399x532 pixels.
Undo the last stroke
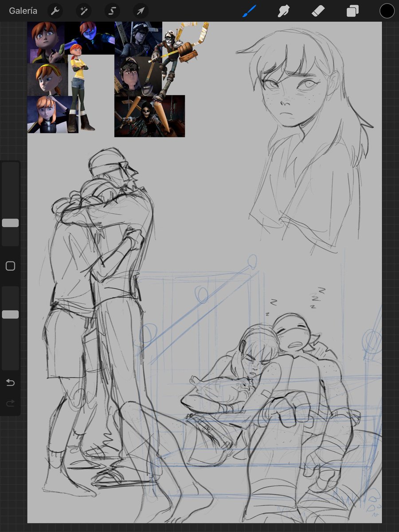10,383
